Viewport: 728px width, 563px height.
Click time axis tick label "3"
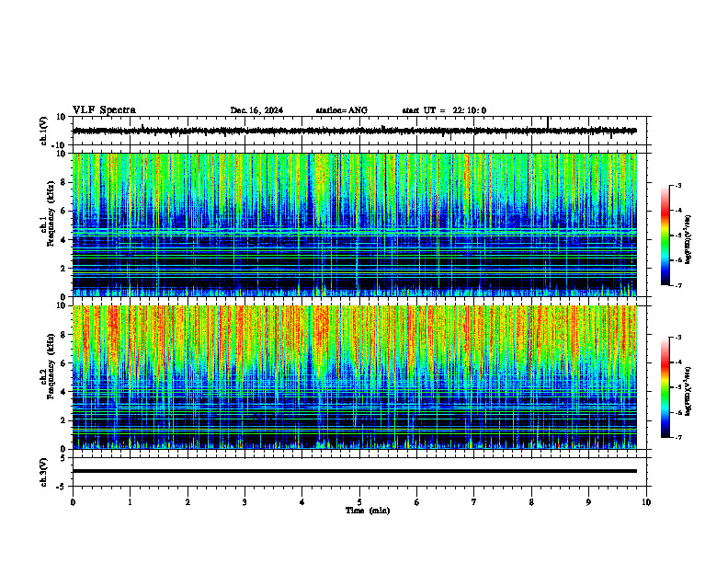245,502
